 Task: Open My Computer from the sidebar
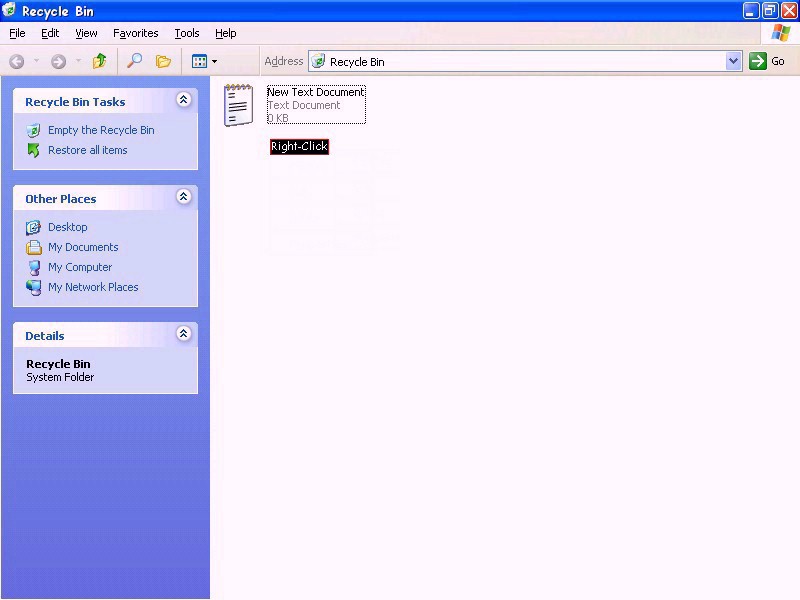point(79,267)
